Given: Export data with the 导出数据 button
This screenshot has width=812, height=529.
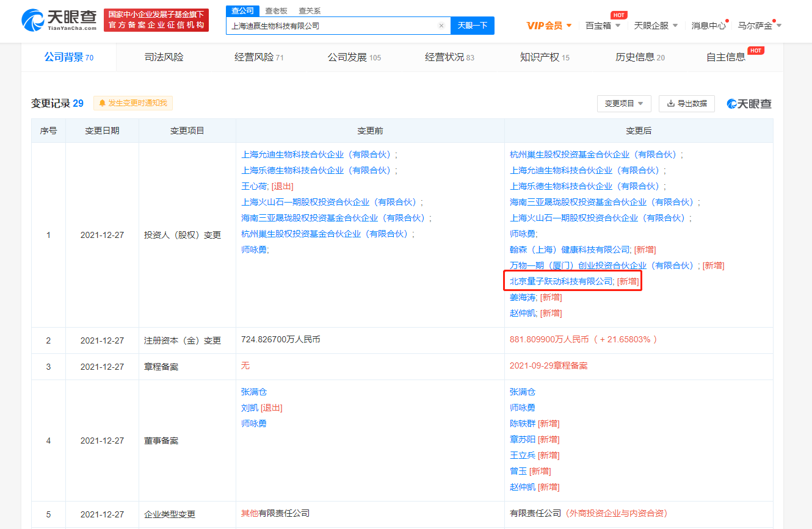Looking at the screenshot, I should point(687,104).
